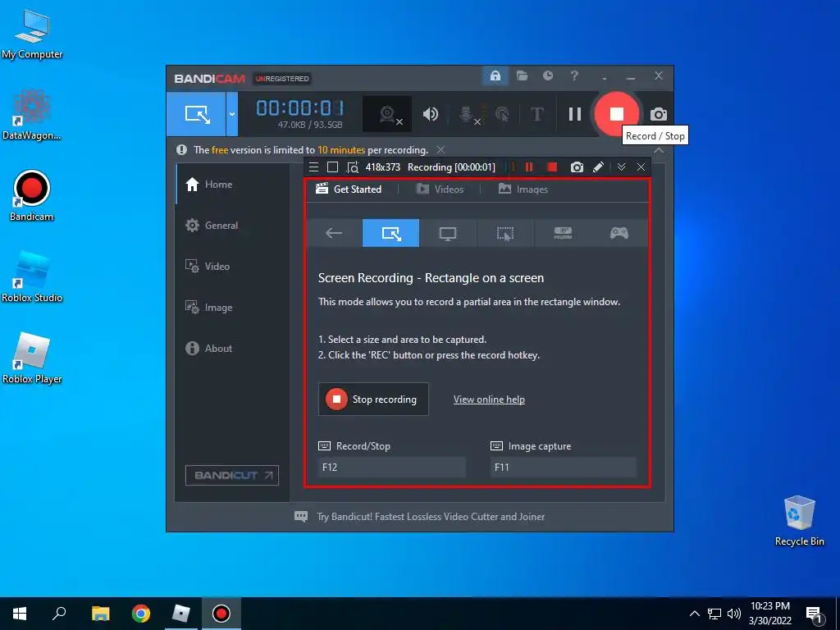Open View online help link
Viewport: 840px width, 630px height.
(489, 399)
